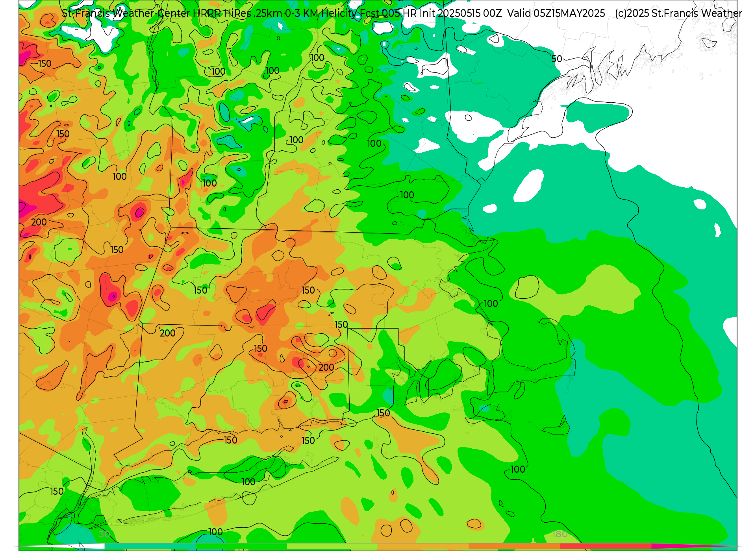Click the "180" color bar label

pos(560,534)
